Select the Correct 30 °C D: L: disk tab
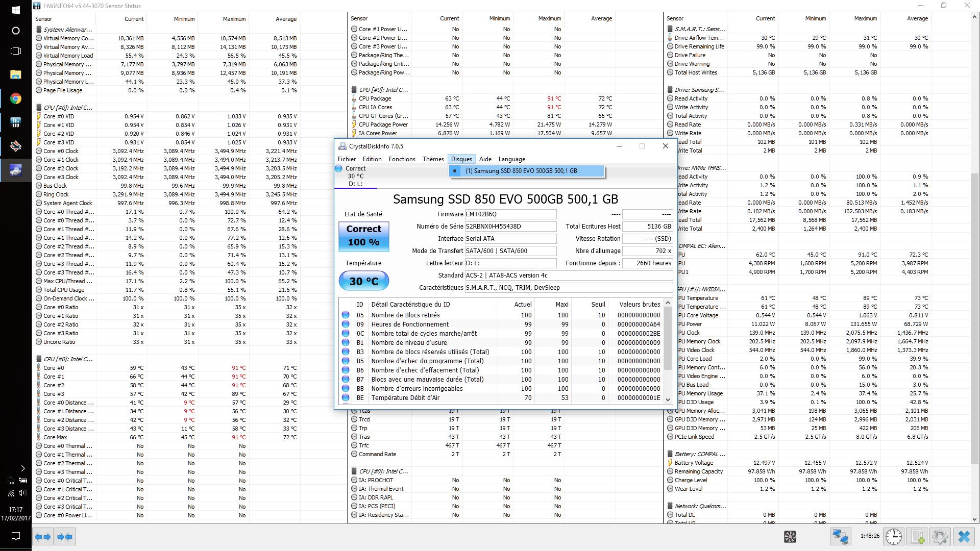Image resolution: width=980 pixels, height=551 pixels. [x=356, y=176]
